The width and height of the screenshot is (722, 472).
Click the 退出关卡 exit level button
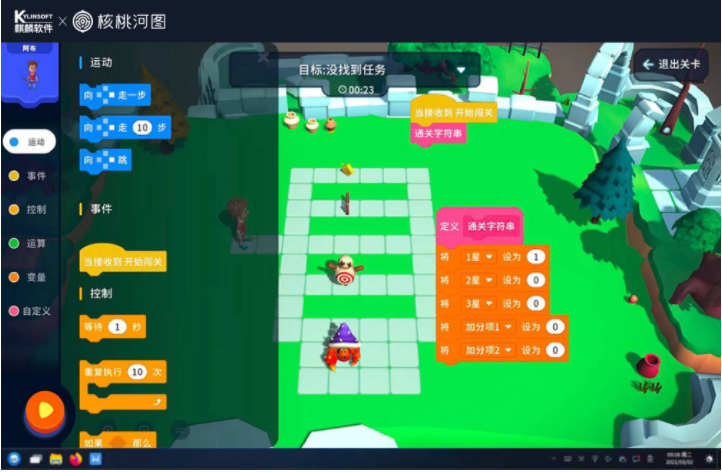click(x=671, y=65)
